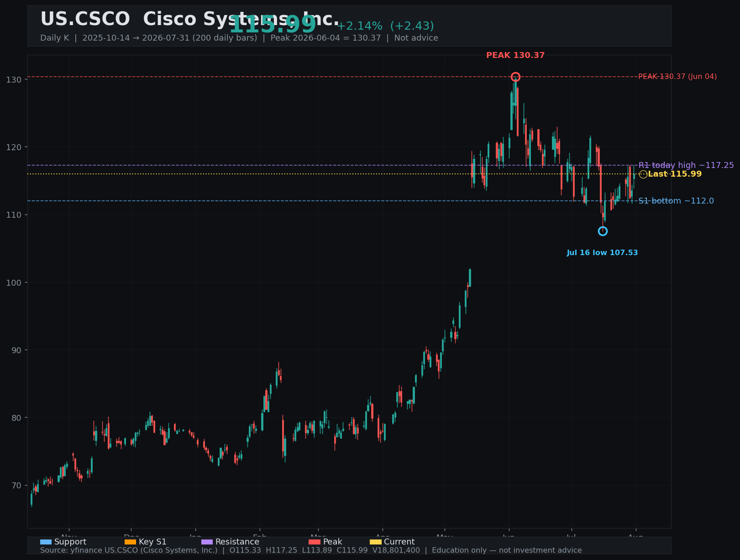The height and width of the screenshot is (560, 740).
Task: Click the 'Resistance' legend label
Action: click(x=237, y=542)
